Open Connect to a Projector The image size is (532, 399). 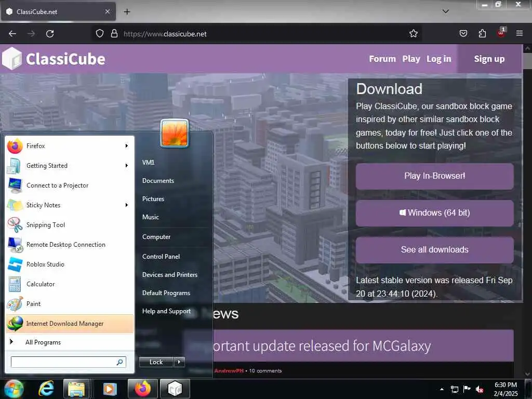click(x=70, y=185)
